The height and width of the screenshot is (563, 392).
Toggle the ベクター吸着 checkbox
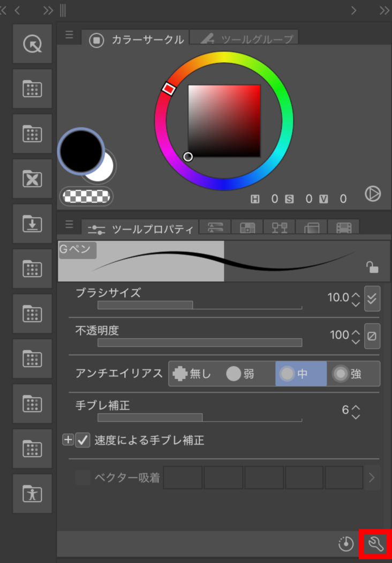pyautogui.click(x=82, y=478)
